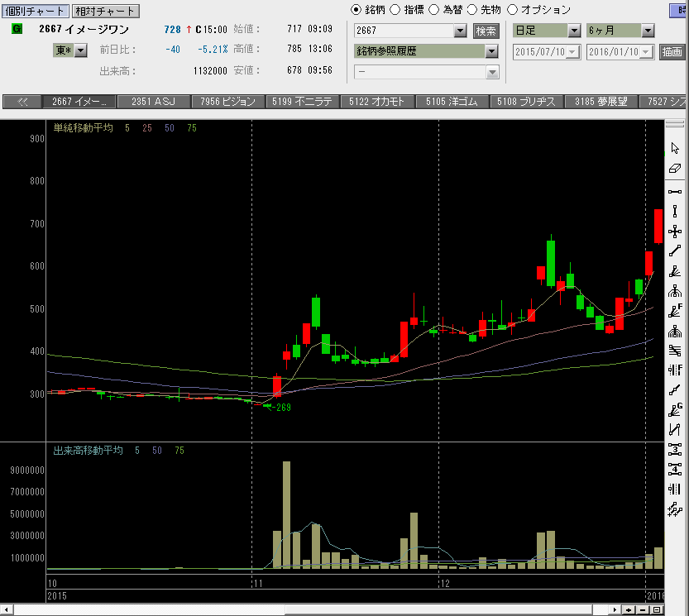
Task: Select the fan lines tool
Action: (675, 271)
